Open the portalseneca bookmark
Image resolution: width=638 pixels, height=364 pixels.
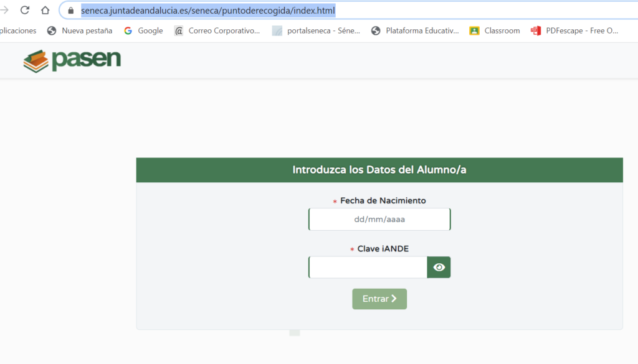pos(316,31)
